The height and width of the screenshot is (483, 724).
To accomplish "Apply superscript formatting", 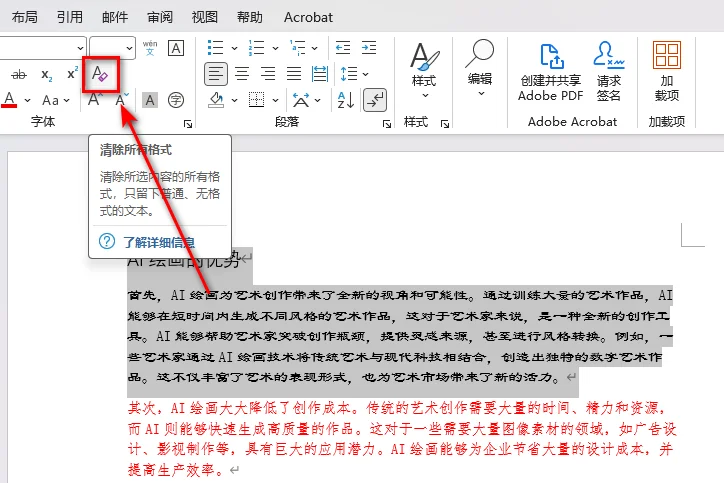I will pyautogui.click(x=72, y=74).
